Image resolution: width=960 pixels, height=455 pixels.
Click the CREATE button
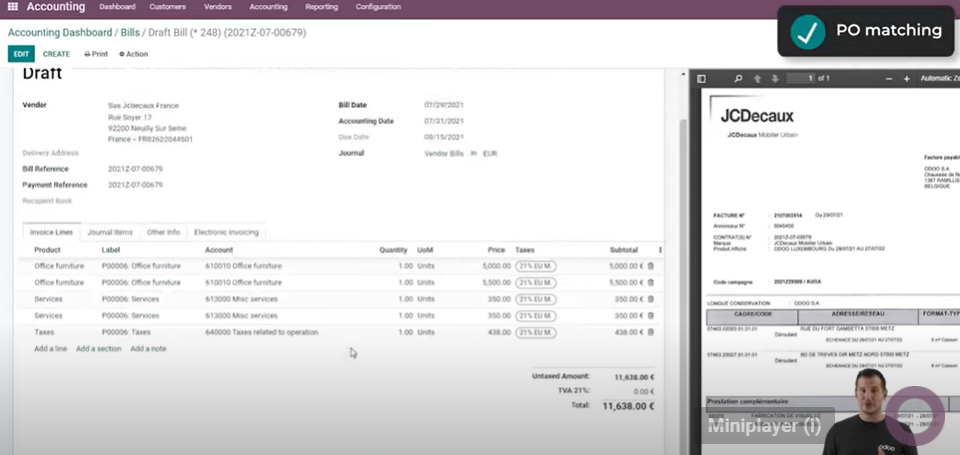click(56, 54)
